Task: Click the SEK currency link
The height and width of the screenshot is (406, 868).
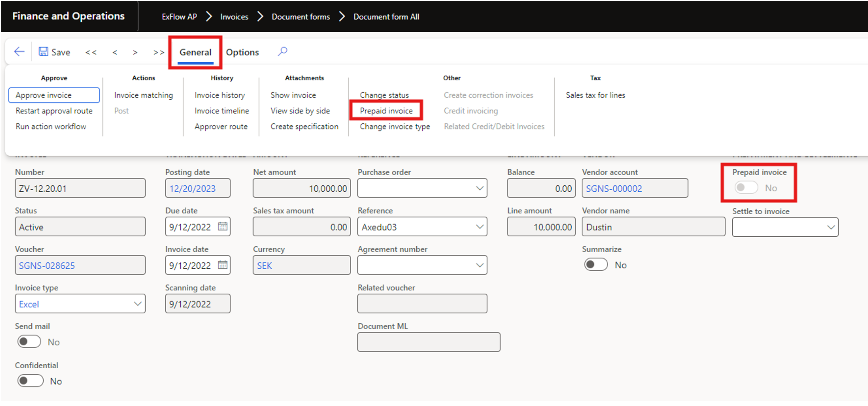Action: (265, 266)
